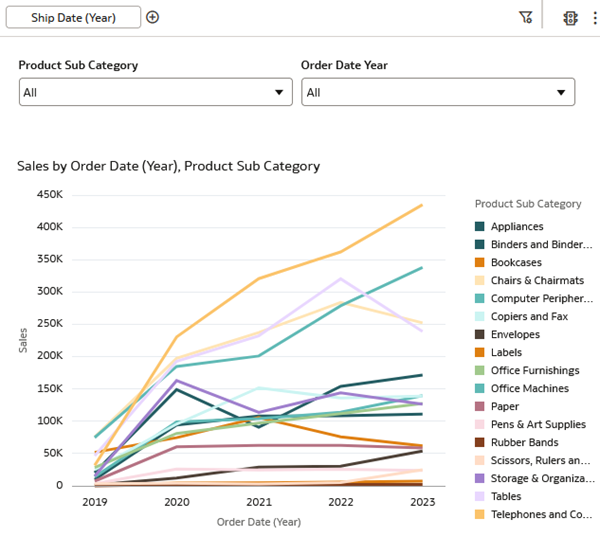Toggle Office Machines series in legend
Viewport: 600px width, 537px height.
tap(529, 389)
